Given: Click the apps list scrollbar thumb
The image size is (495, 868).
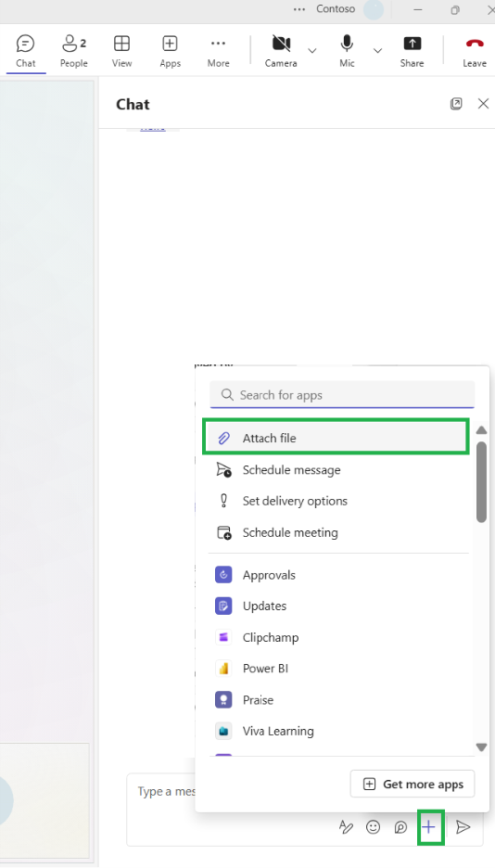Looking at the screenshot, I should coord(481,481).
